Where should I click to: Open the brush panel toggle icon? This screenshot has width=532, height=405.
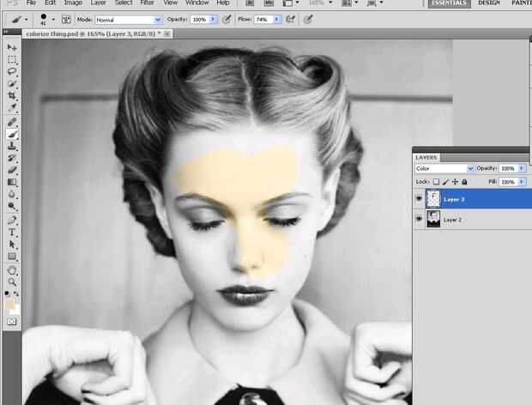(66, 19)
